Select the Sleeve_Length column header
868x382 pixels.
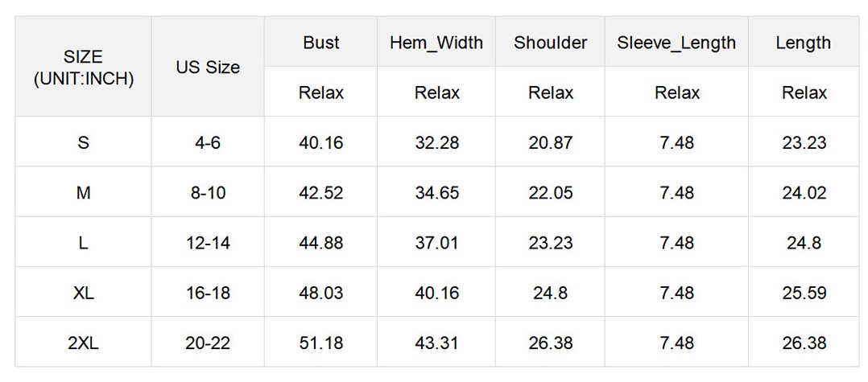pyautogui.click(x=676, y=43)
